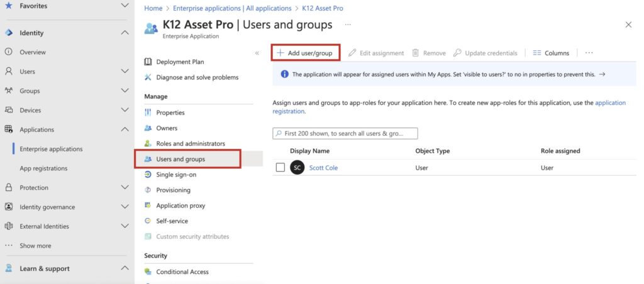Viewport: 644px width, 284px height.
Task: Go to Home via the breadcrumb
Action: pos(153,8)
